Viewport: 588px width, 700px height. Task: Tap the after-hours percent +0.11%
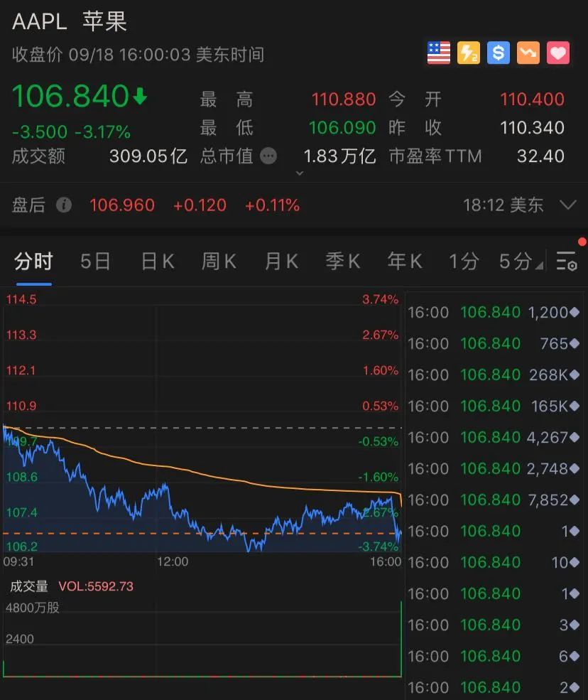point(272,205)
